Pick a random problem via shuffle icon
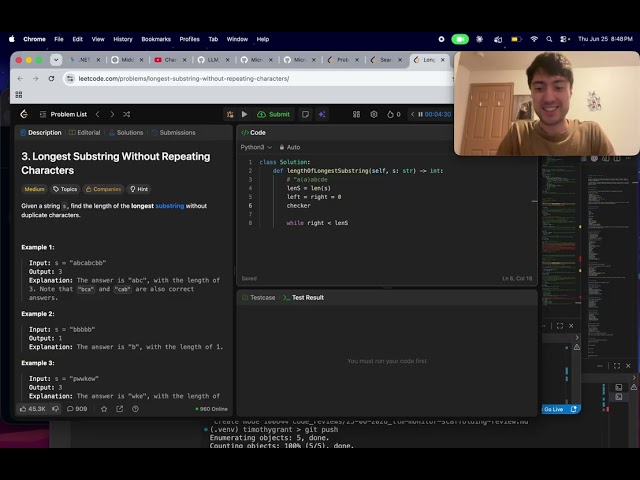The height and width of the screenshot is (480, 640). click(127, 114)
